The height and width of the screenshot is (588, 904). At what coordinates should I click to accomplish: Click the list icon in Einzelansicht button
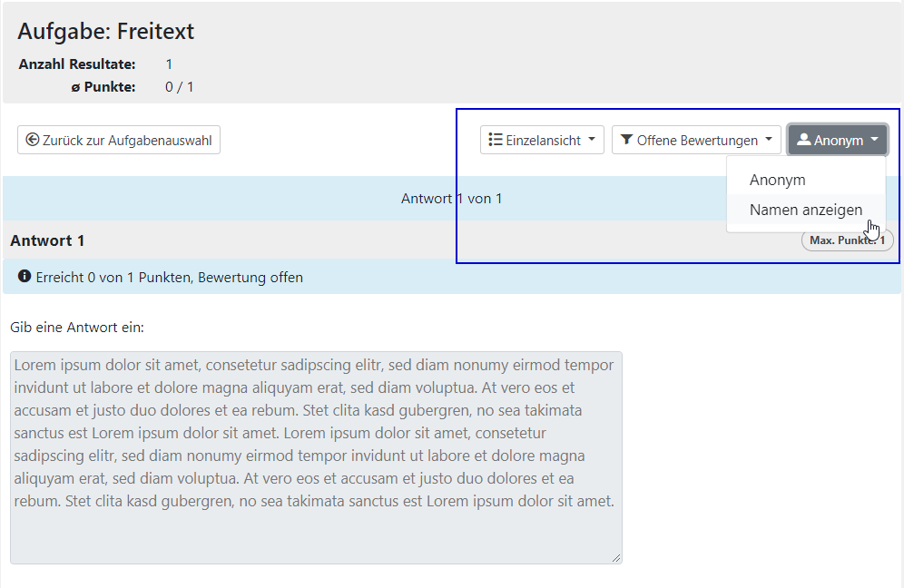(x=496, y=140)
